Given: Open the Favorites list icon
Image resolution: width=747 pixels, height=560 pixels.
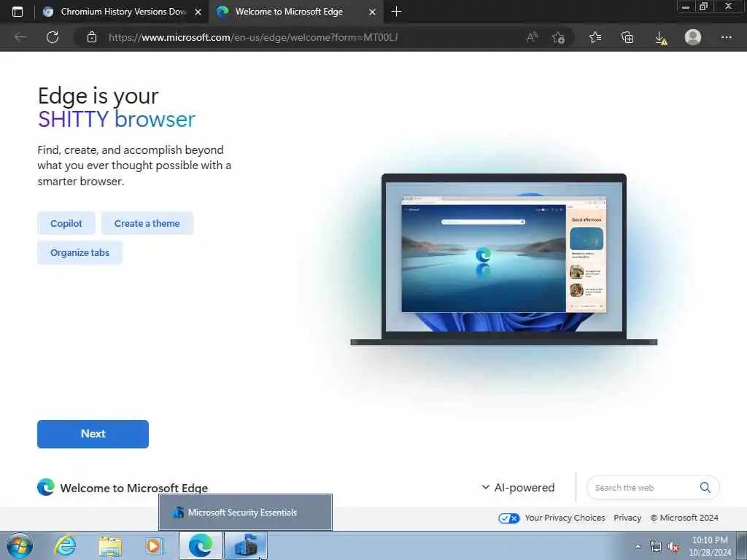Looking at the screenshot, I should coord(595,37).
